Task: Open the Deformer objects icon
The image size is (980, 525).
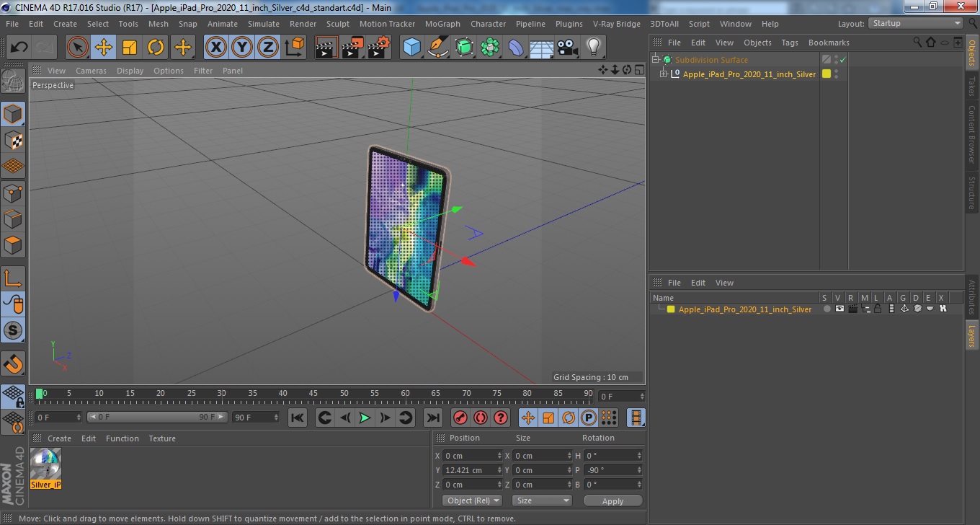Action: click(x=516, y=48)
